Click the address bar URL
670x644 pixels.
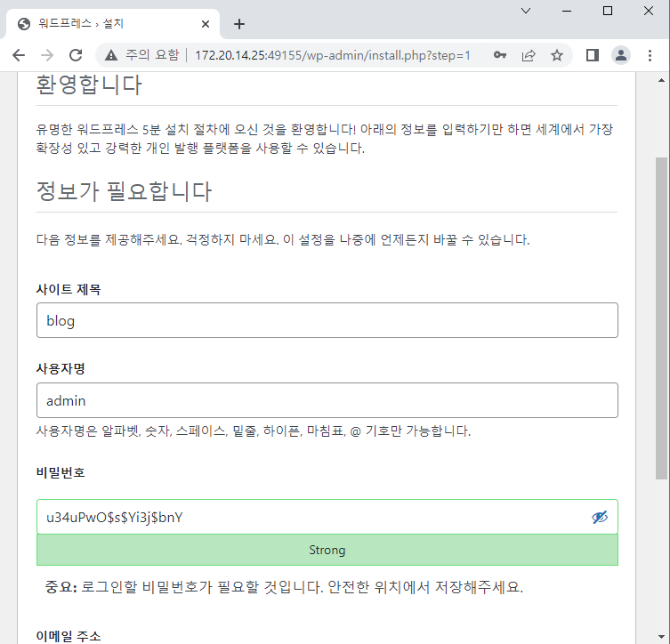pyautogui.click(x=333, y=55)
